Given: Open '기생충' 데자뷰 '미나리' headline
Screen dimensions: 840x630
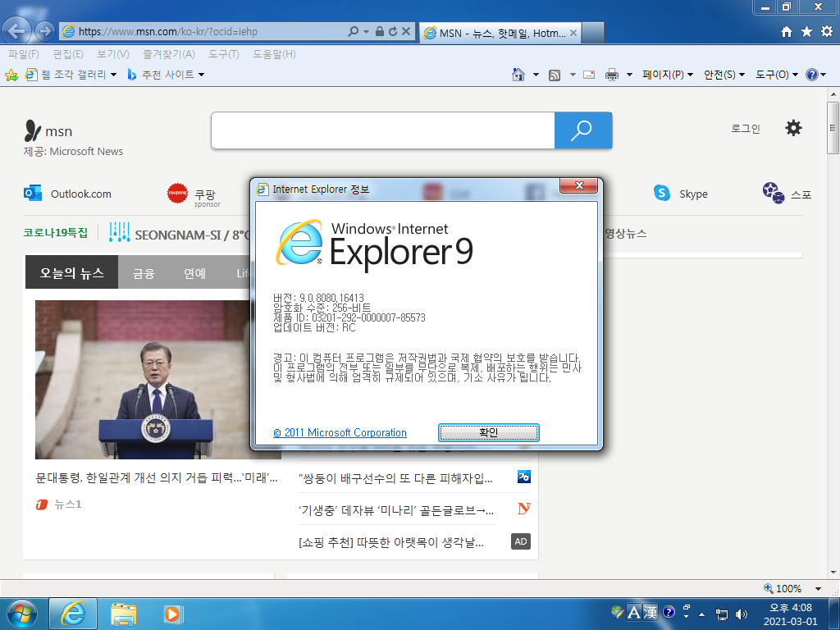Looking at the screenshot, I should pos(396,510).
